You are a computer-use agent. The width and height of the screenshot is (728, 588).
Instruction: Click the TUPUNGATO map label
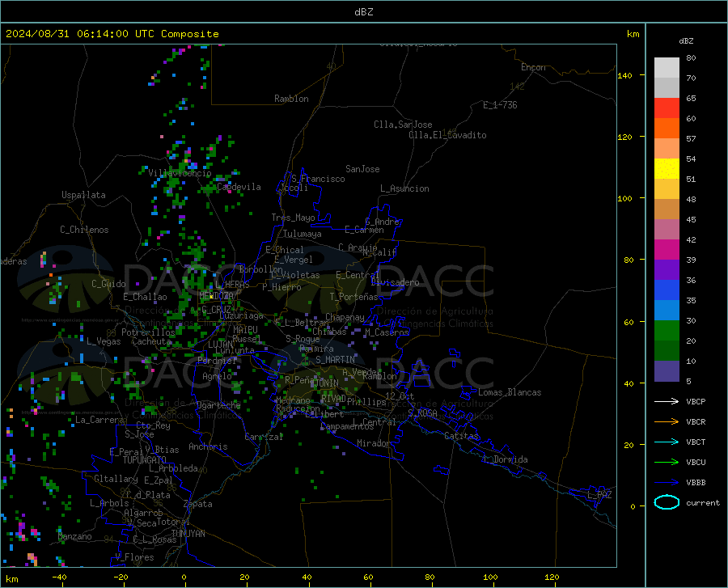click(x=145, y=460)
